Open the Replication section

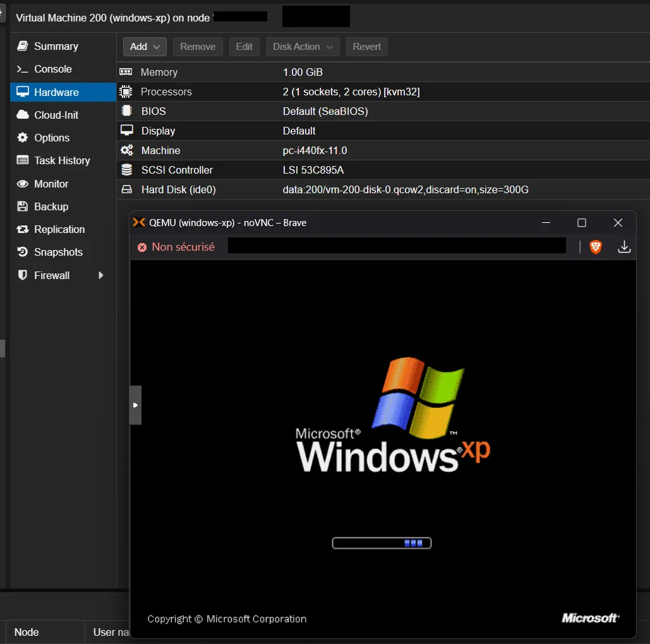click(63, 229)
